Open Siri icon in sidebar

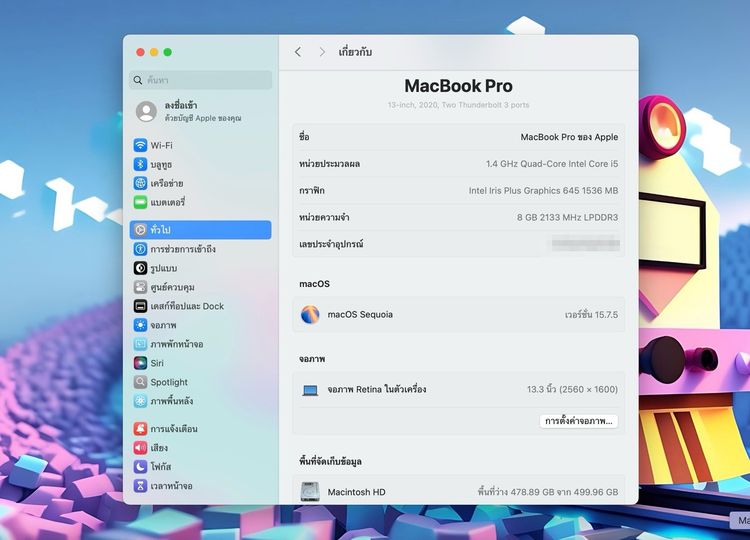click(140, 363)
